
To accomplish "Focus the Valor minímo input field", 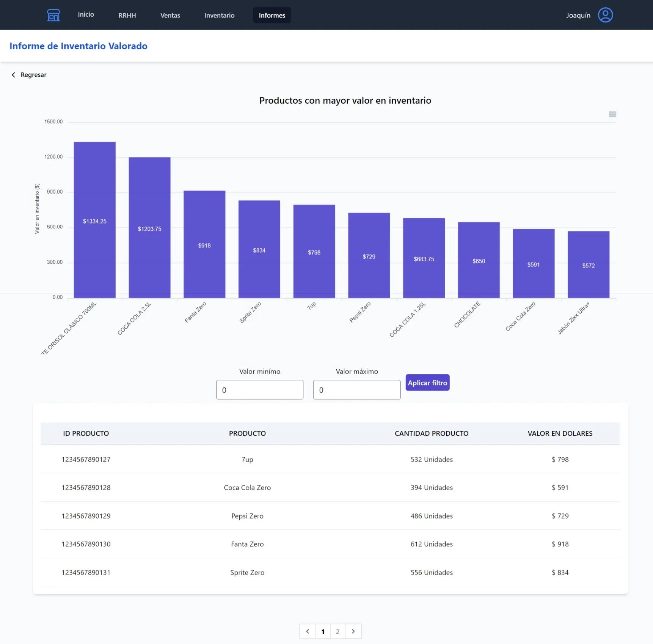I will tap(260, 390).
